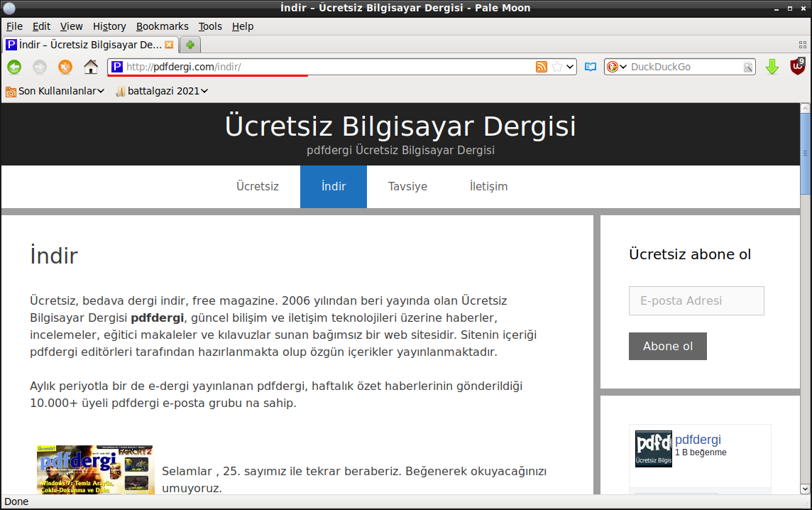Open the search engine selector dropdown
This screenshot has width=812, height=510.
tap(617, 66)
